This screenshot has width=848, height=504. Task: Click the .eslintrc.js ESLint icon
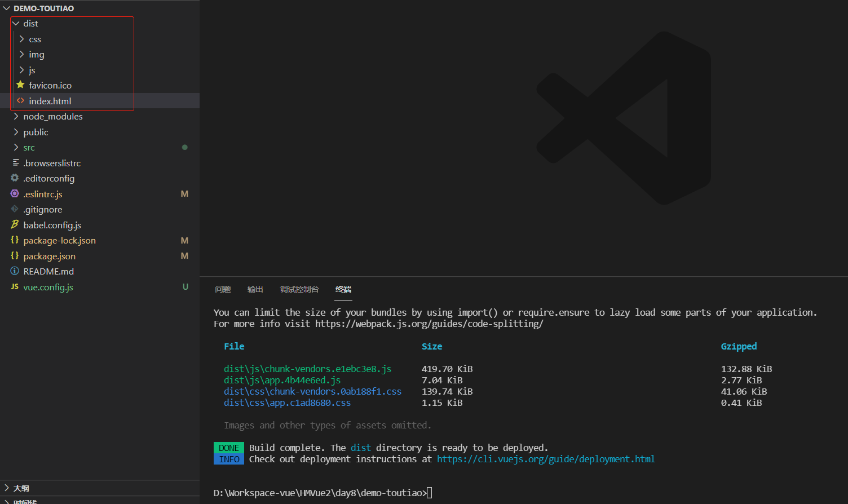(15, 194)
